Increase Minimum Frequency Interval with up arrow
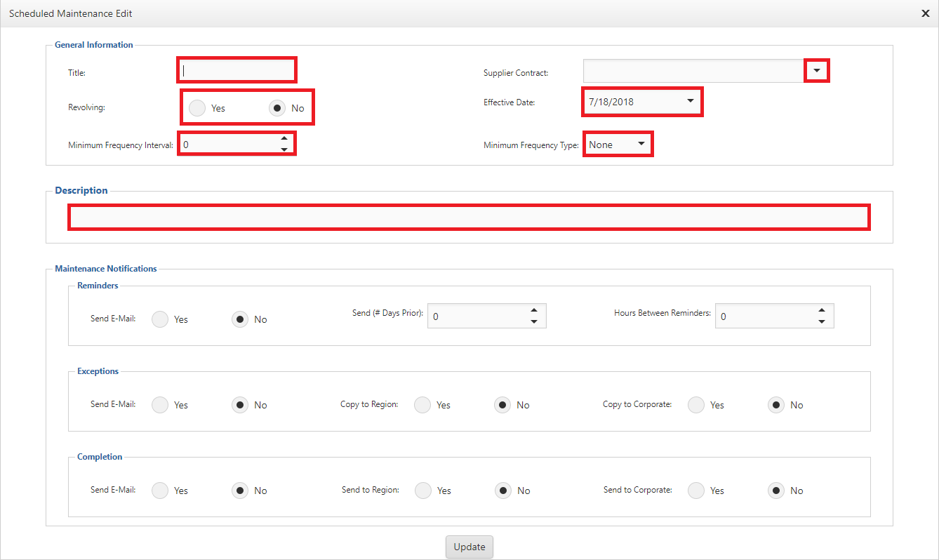Screen dimensions: 939x560 coord(284,139)
